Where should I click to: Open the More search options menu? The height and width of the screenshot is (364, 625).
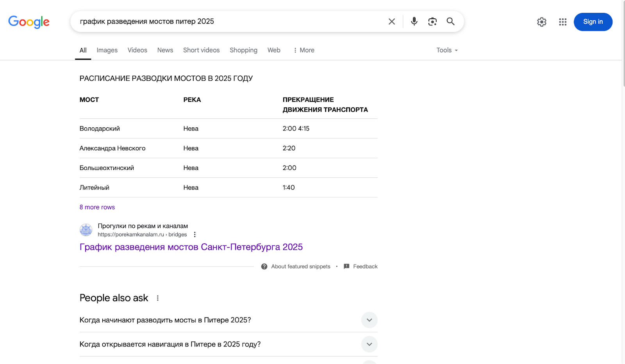pos(304,50)
